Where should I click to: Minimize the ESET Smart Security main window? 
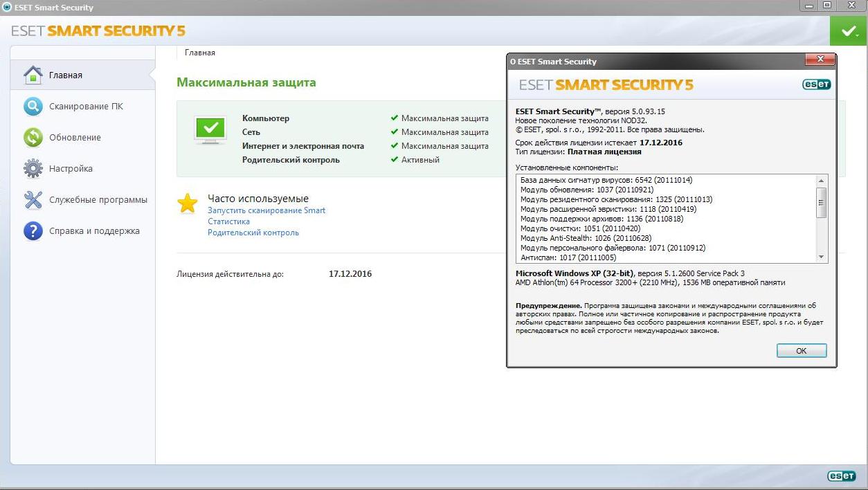(808, 6)
